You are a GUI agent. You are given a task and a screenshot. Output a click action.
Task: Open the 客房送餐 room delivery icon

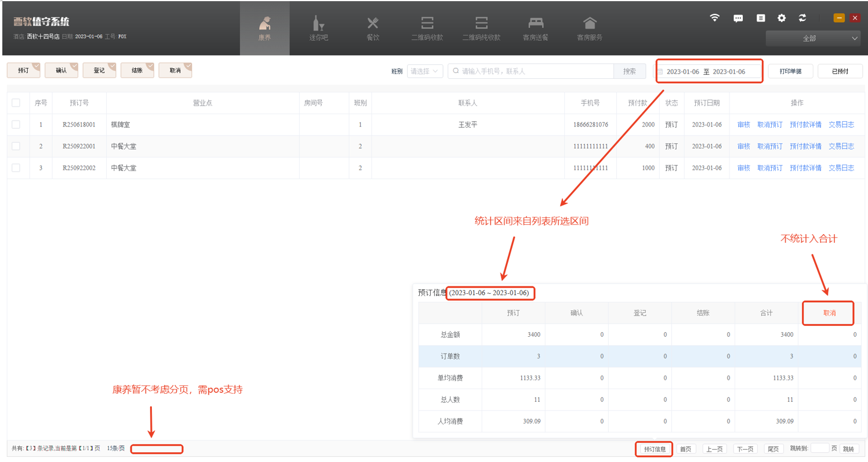(x=535, y=28)
